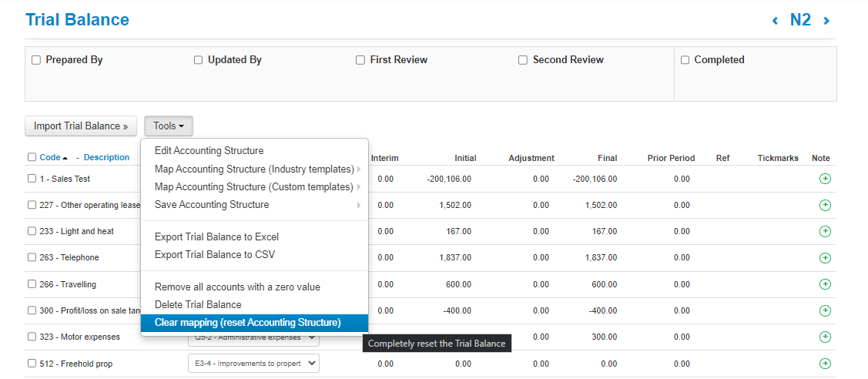Click the 300 - Profit/loss on sale row label

[x=90, y=310]
